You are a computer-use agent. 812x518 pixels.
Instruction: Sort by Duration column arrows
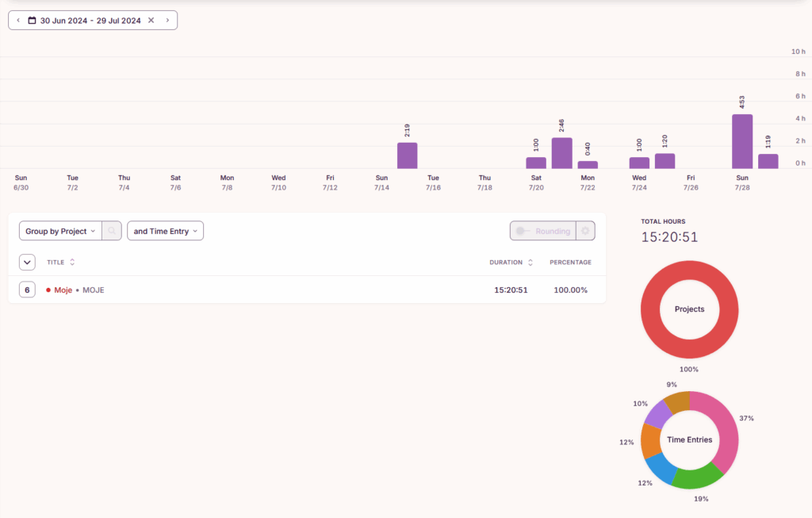point(530,263)
